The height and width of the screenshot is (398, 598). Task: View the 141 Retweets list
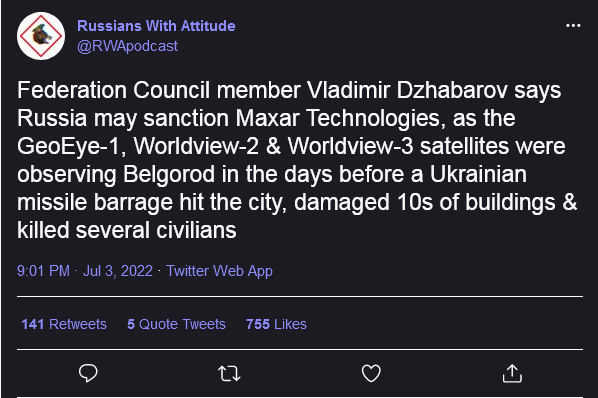(64, 324)
